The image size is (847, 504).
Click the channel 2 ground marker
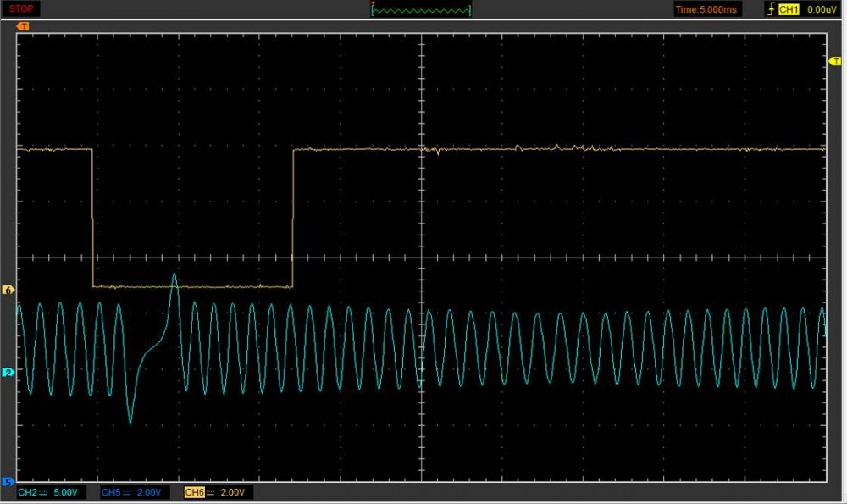pos(9,373)
